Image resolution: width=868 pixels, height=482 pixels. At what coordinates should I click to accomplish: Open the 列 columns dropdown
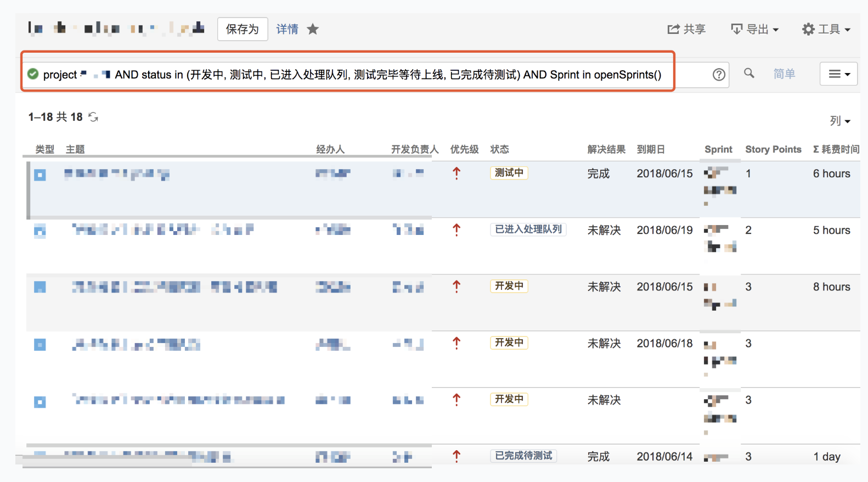(840, 121)
